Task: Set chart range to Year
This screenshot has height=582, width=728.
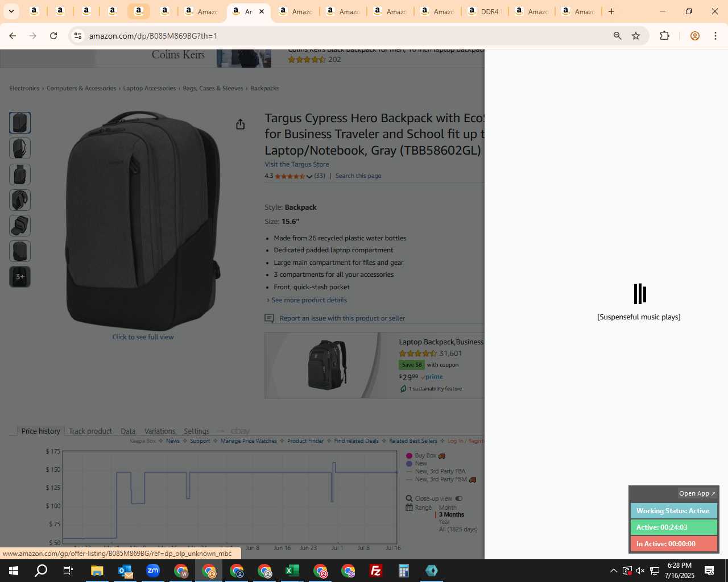Action: [445, 522]
